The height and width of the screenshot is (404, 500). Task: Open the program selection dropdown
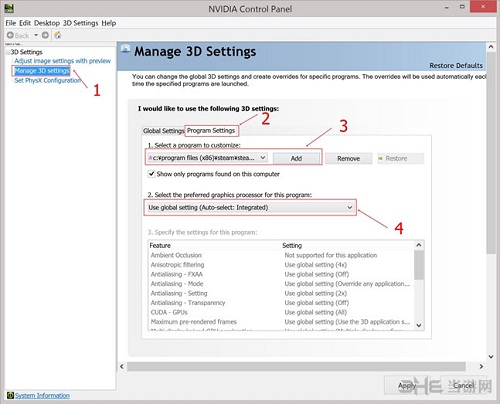click(x=207, y=158)
